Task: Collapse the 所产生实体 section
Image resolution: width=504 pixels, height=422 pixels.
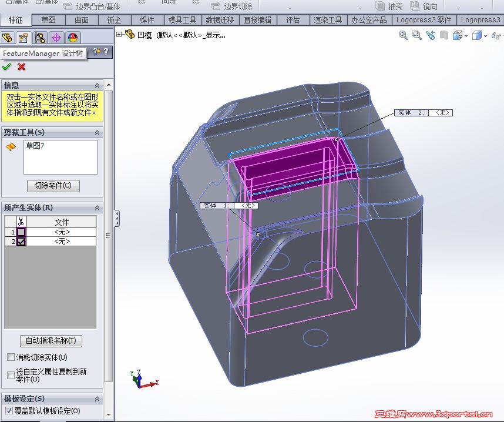Action: (x=97, y=208)
